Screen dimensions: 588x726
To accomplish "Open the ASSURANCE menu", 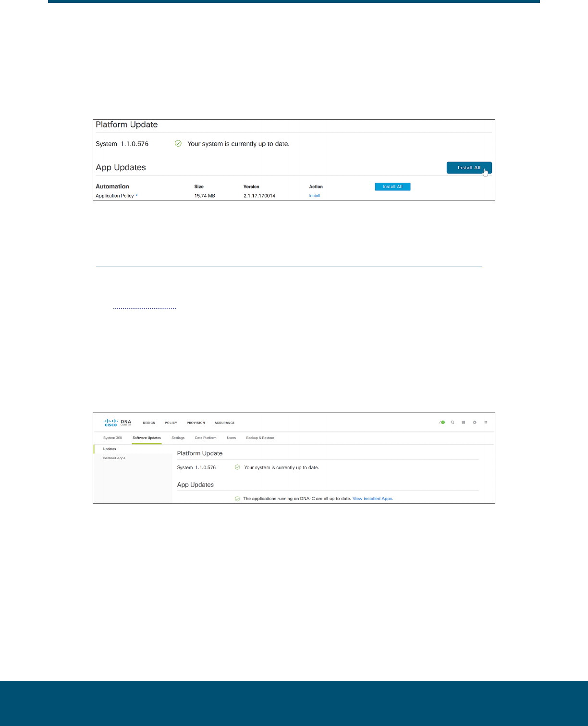I will click(x=225, y=423).
